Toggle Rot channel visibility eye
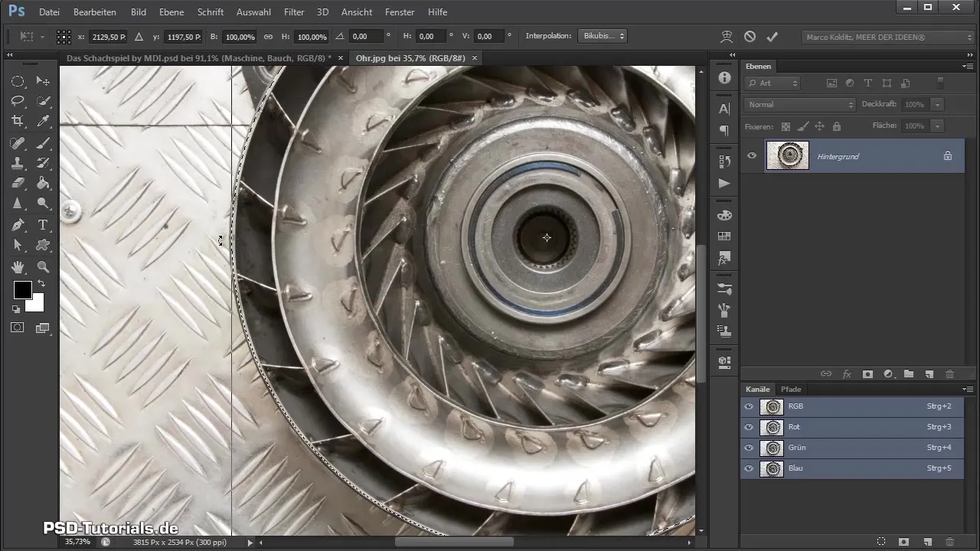This screenshot has width=980, height=551. (x=749, y=427)
